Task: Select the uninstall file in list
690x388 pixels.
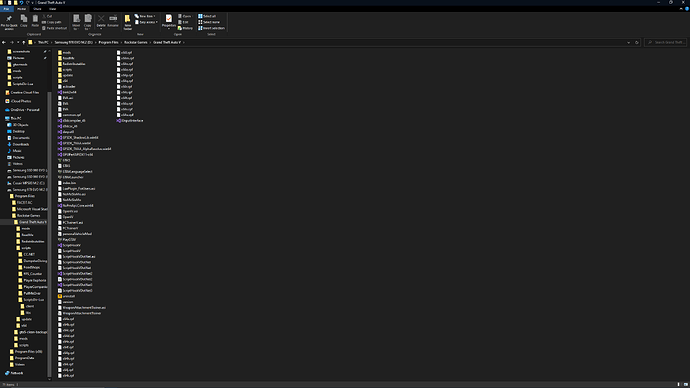Action: pyautogui.click(x=66, y=296)
